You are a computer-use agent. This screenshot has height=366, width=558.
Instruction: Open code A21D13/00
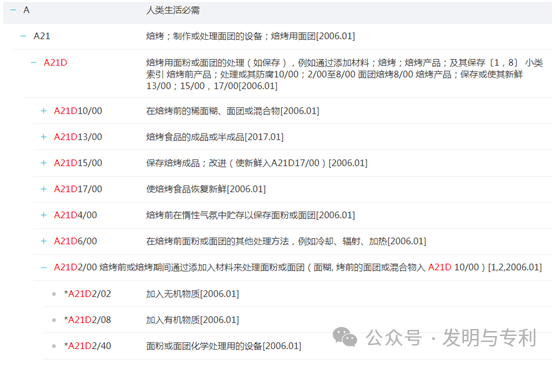[78, 137]
